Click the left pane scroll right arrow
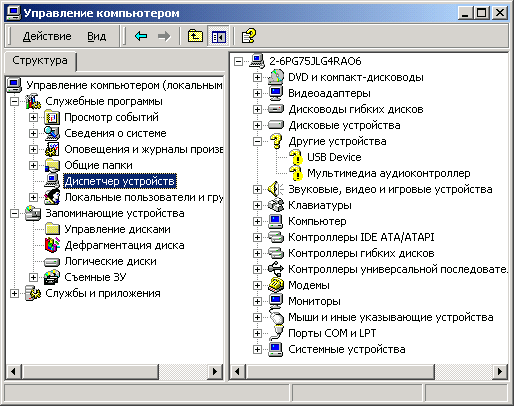514x406 pixels. pos(215,371)
